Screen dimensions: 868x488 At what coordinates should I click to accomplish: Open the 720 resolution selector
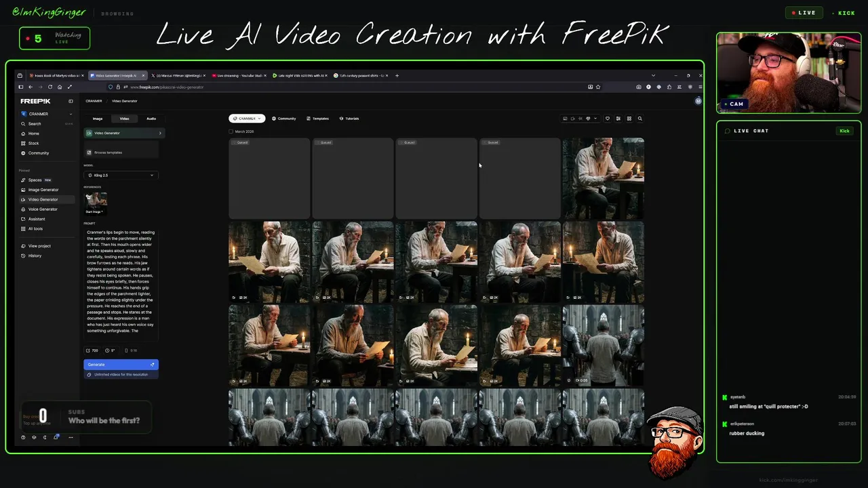[x=92, y=350]
